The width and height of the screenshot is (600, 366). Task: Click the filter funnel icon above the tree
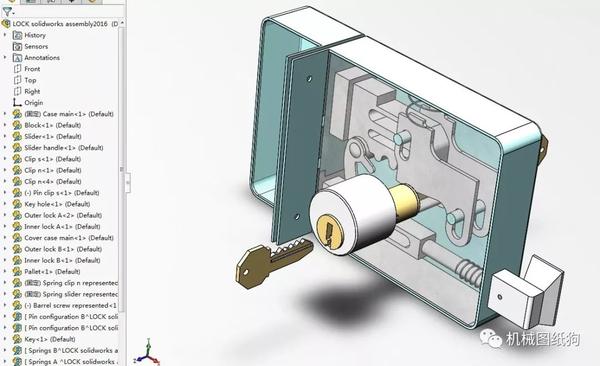click(7, 12)
